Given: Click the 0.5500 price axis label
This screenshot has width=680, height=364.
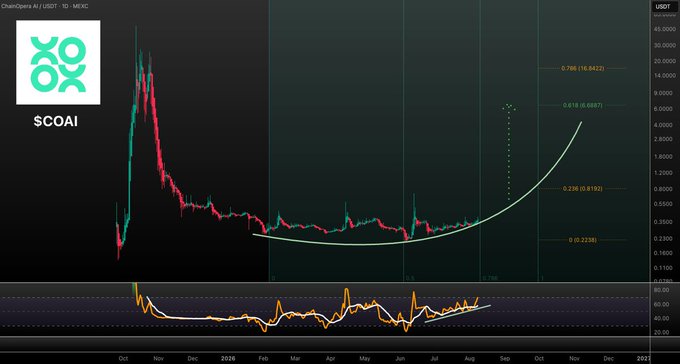Looking at the screenshot, I should (665, 204).
